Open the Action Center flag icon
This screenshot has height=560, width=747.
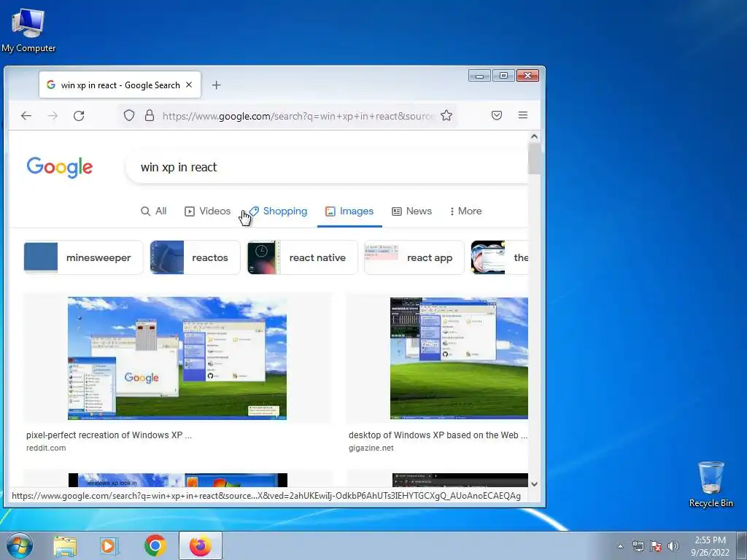(x=656, y=546)
